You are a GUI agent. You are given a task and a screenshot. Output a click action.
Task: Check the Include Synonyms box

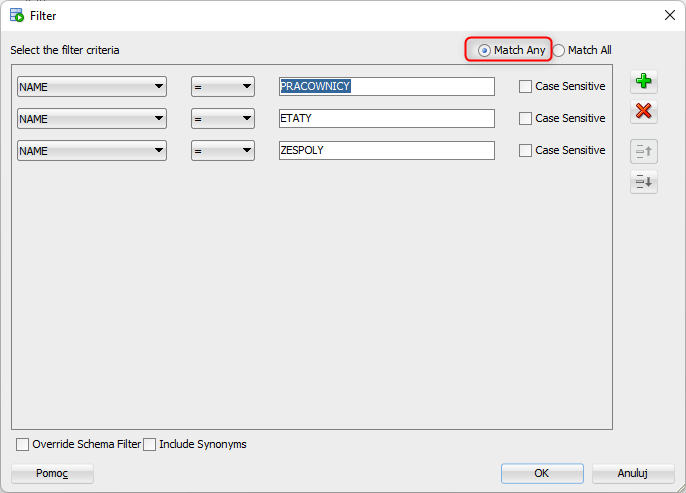click(150, 444)
